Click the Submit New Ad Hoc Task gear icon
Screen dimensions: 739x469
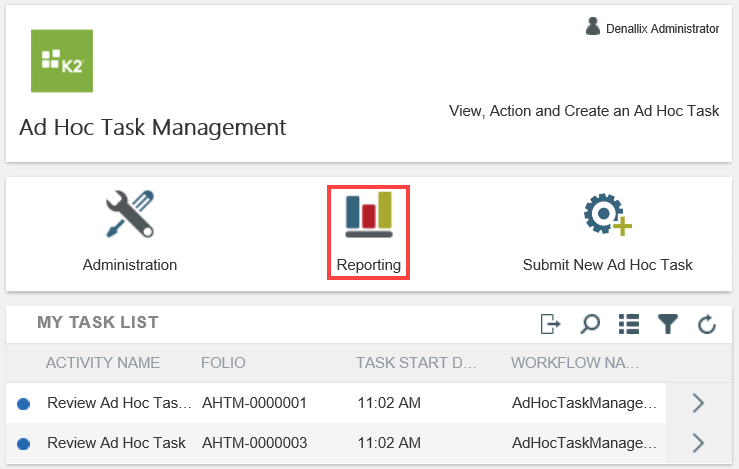(607, 213)
